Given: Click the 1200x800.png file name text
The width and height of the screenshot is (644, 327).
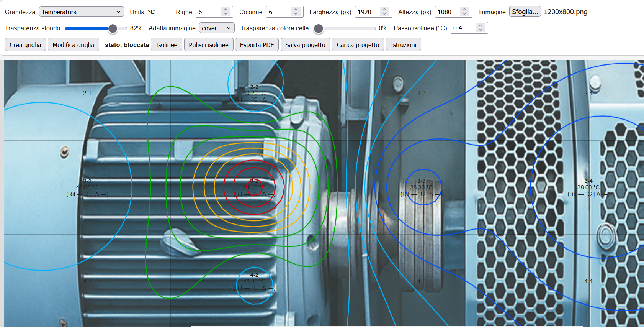Looking at the screenshot, I should pyautogui.click(x=566, y=12).
